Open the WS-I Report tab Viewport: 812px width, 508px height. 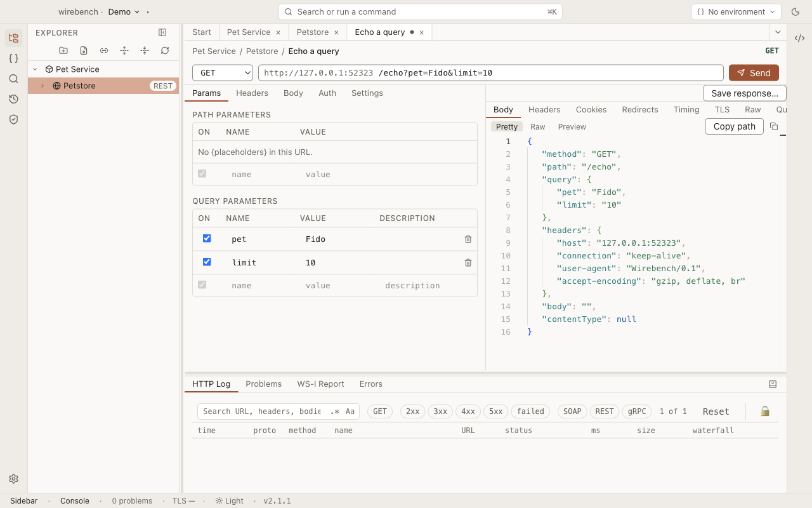(x=320, y=384)
